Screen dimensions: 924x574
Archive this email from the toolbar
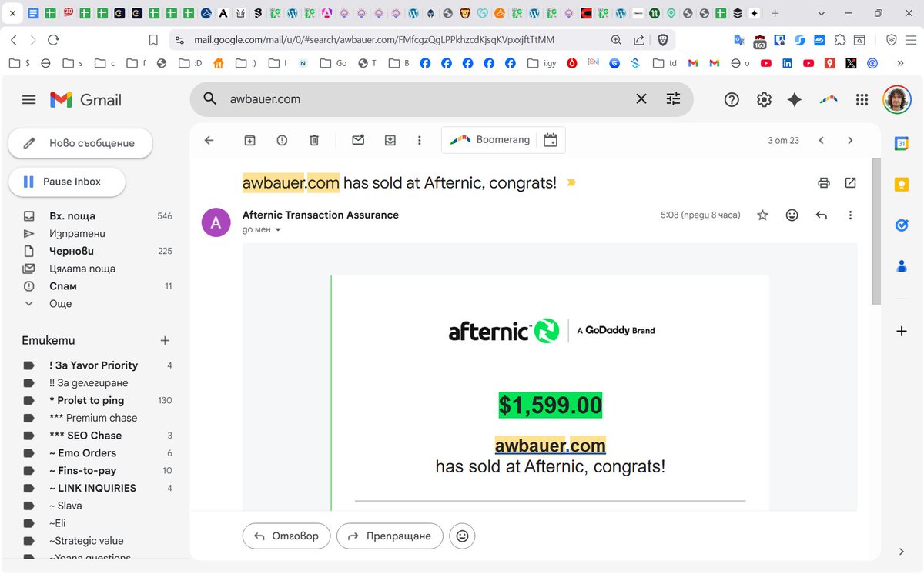[249, 140]
